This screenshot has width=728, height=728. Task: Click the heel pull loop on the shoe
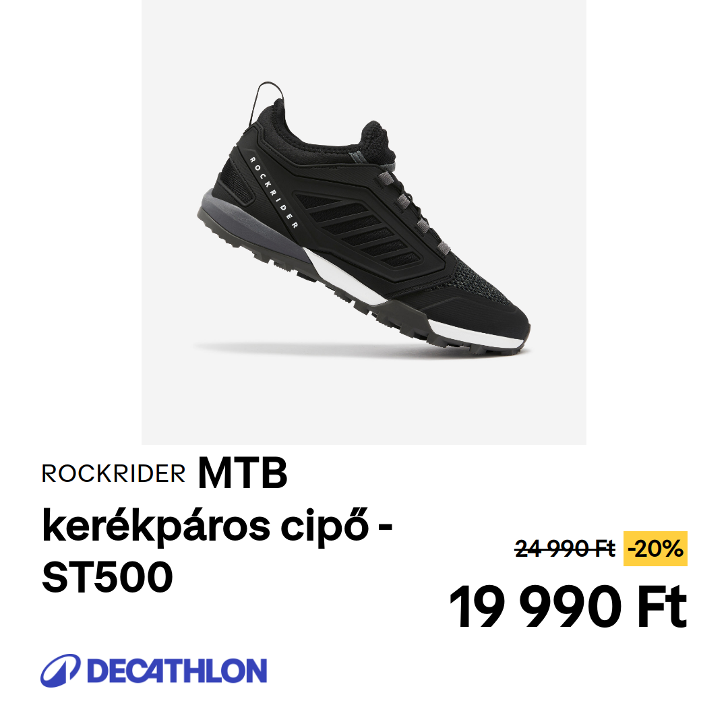coord(266,100)
